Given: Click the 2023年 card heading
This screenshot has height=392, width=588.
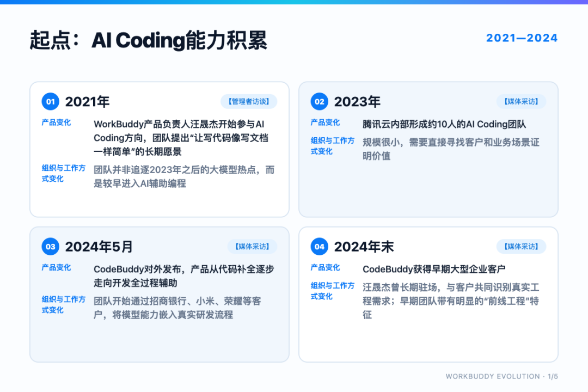Looking at the screenshot, I should (x=357, y=102).
